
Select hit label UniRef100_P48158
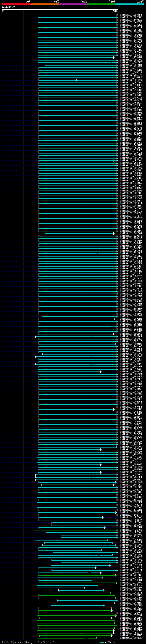pyautogui.click(x=131, y=389)
